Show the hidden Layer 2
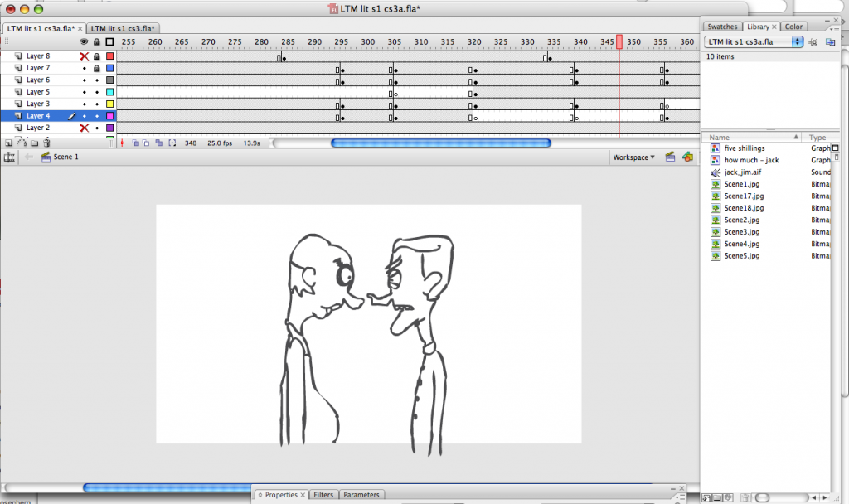 pyautogui.click(x=84, y=128)
